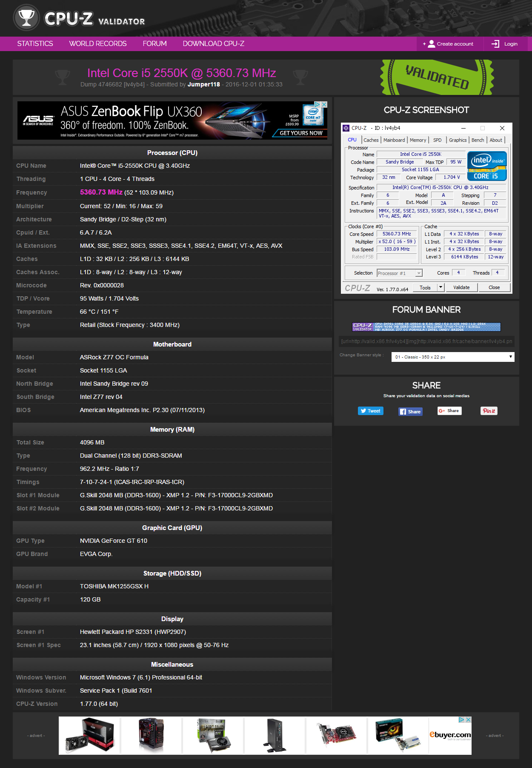Screen dimensions: 532x768
Task: Click the forum banner URL code field
Action: (x=426, y=341)
